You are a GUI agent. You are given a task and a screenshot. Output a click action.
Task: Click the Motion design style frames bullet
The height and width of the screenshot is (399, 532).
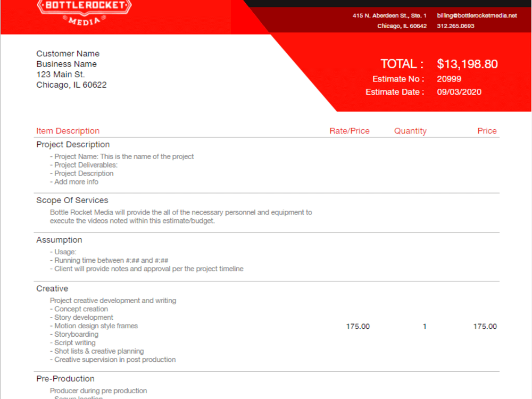[94, 326]
